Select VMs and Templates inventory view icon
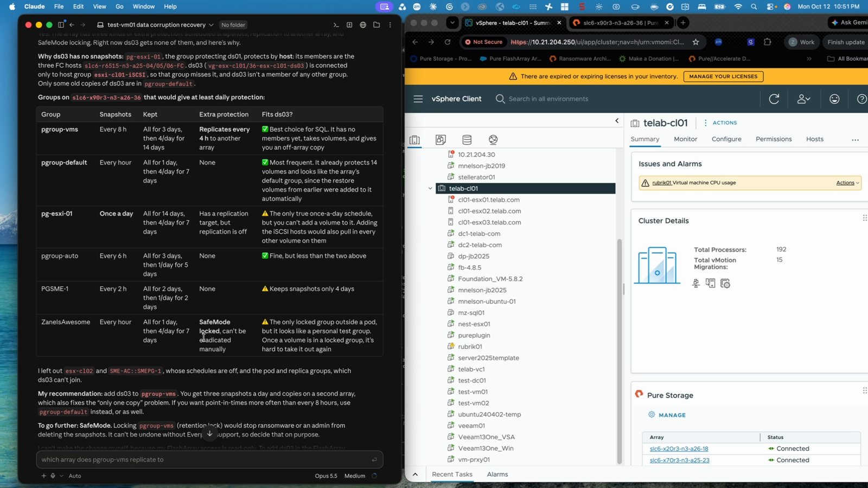 tap(441, 140)
